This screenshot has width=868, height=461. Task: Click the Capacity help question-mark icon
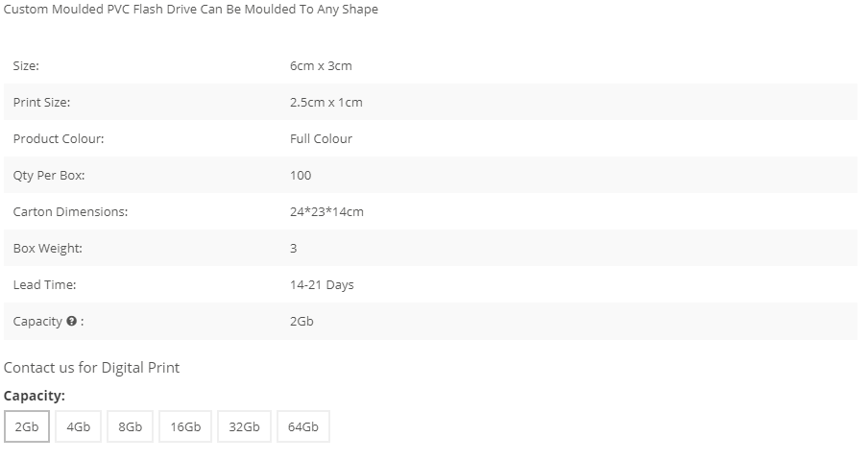coord(71,321)
